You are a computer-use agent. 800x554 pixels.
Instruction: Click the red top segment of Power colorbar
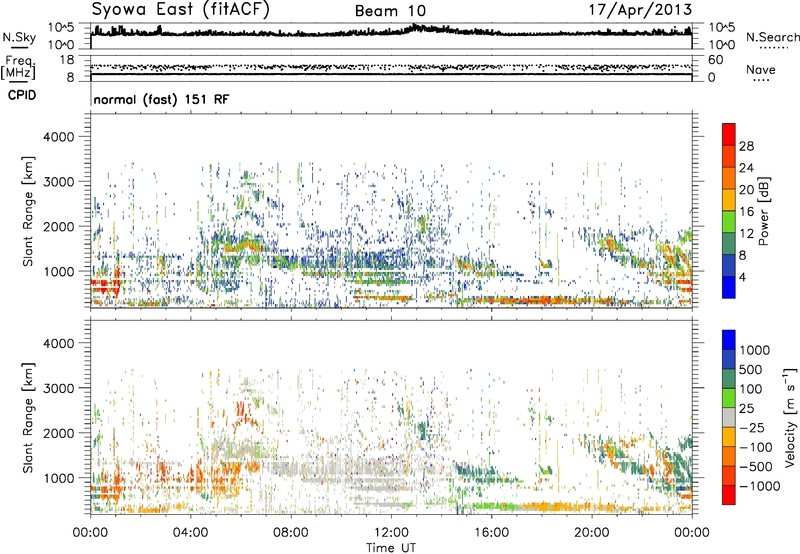[x=729, y=134]
